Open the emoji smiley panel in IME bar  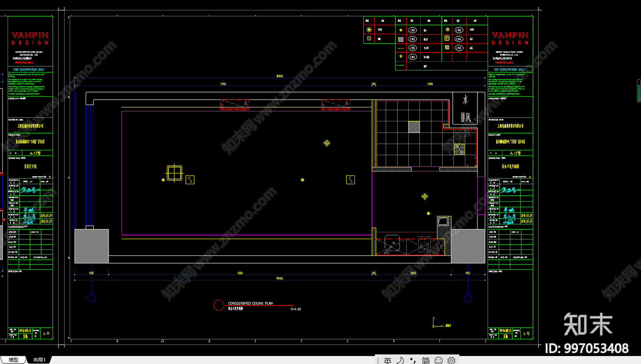[x=439, y=360]
